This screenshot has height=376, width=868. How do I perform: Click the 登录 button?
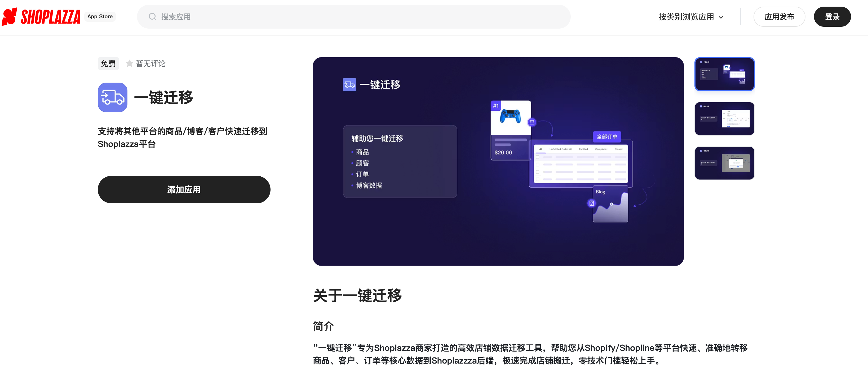(832, 17)
